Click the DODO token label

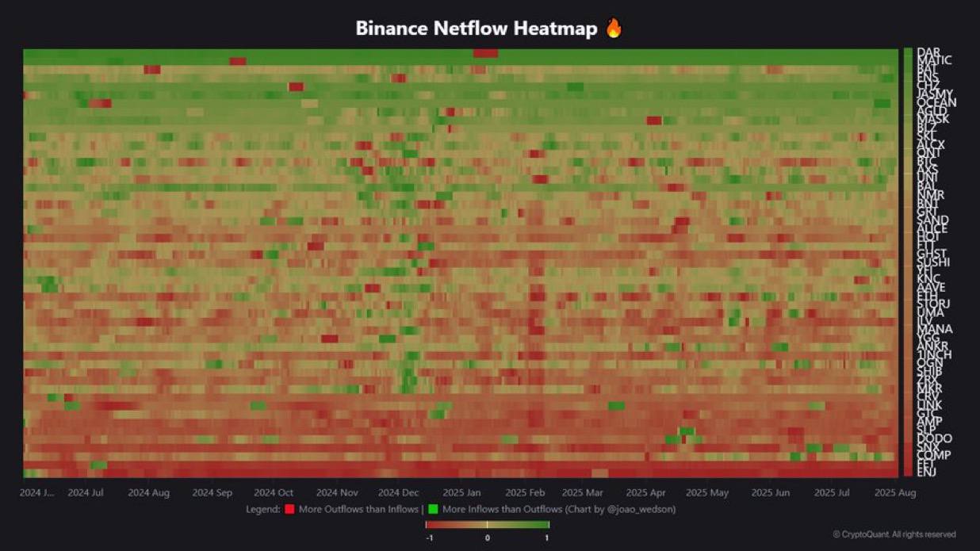[x=934, y=438]
